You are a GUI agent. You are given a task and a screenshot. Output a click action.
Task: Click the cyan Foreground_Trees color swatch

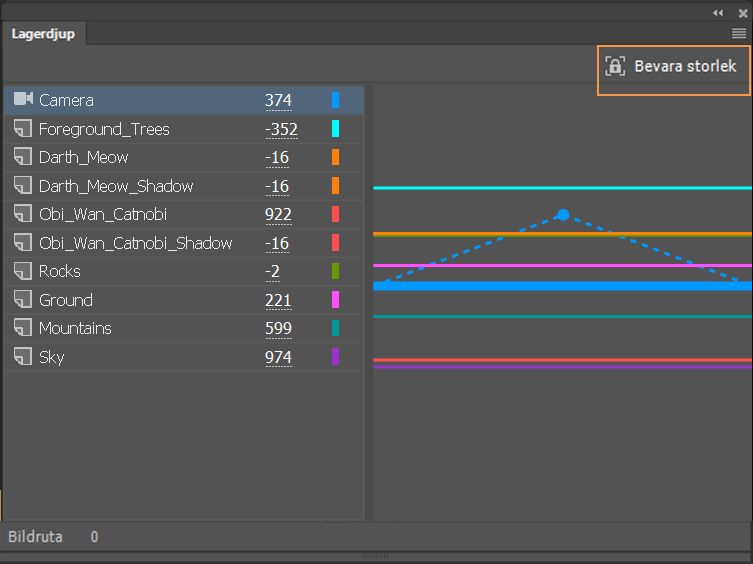tap(336, 129)
